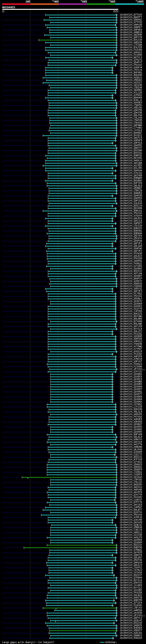The image size is (146, 644).
Task: Select the UniRef100_C6TNG2 label
Action: (131, 404)
